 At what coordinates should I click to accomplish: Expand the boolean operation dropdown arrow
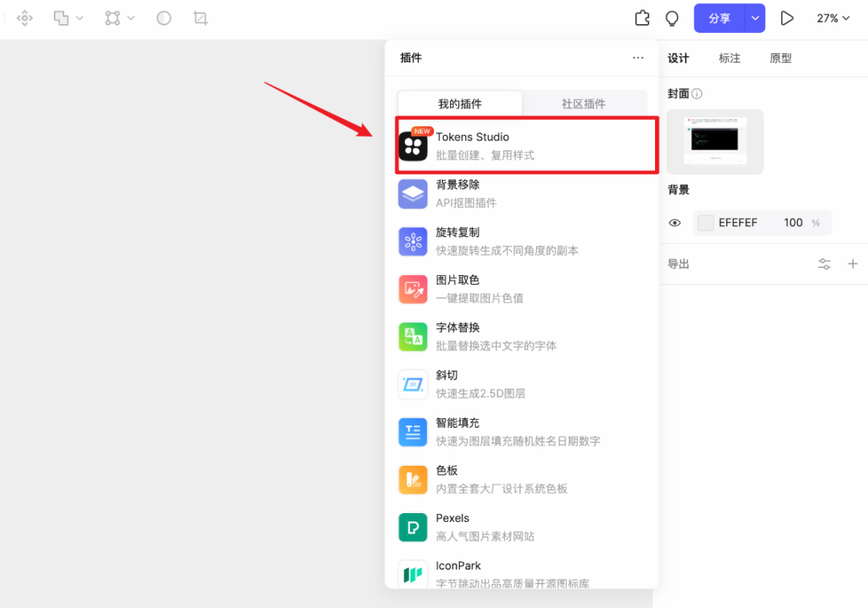(x=80, y=18)
